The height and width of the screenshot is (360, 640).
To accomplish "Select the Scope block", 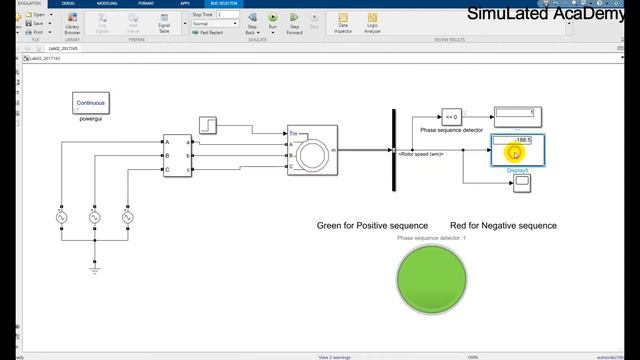I will click(x=522, y=183).
